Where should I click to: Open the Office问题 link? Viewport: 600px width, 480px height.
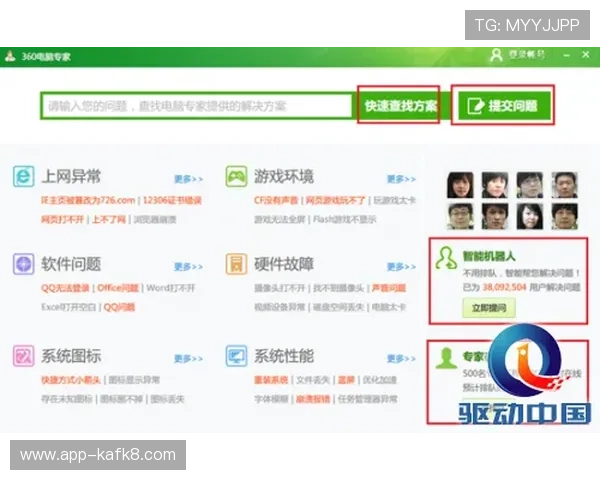(x=118, y=288)
